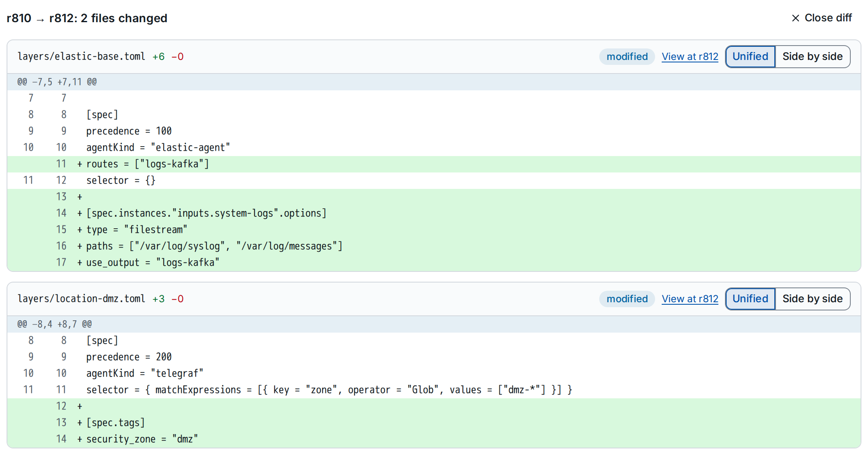Switch location-dmz.toml diff to Unified view
Image resolution: width=868 pixels, height=455 pixels.
click(x=750, y=299)
